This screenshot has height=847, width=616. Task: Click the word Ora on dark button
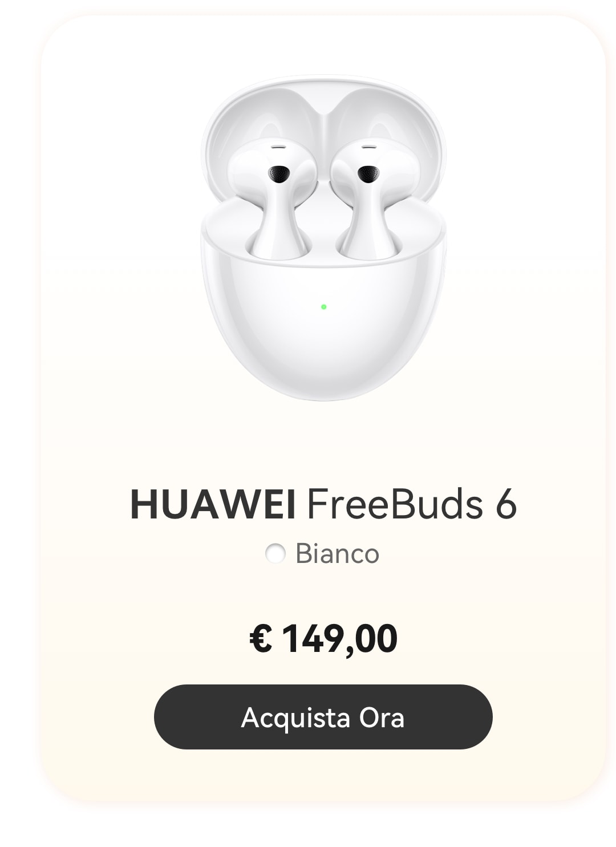point(382,717)
